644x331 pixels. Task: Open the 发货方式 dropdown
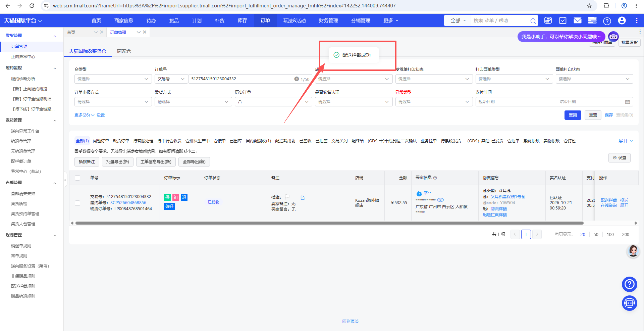pyautogui.click(x=193, y=102)
